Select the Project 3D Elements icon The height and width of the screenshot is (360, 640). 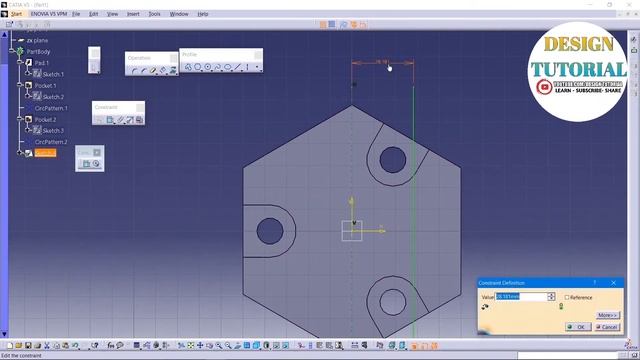(173, 71)
